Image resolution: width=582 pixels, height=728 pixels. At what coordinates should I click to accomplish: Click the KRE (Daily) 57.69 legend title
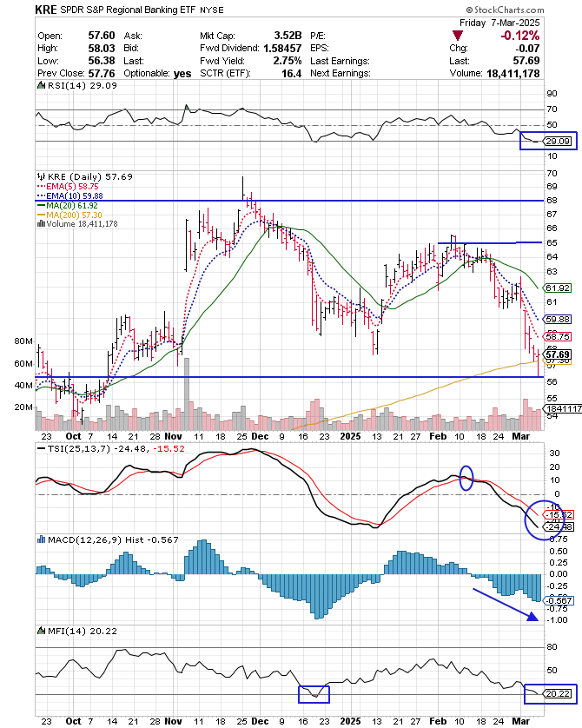click(90, 177)
